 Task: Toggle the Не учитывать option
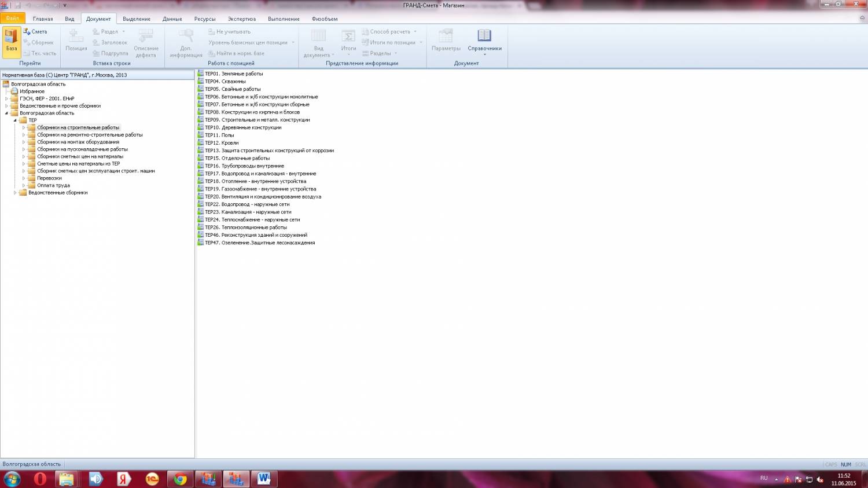[230, 32]
